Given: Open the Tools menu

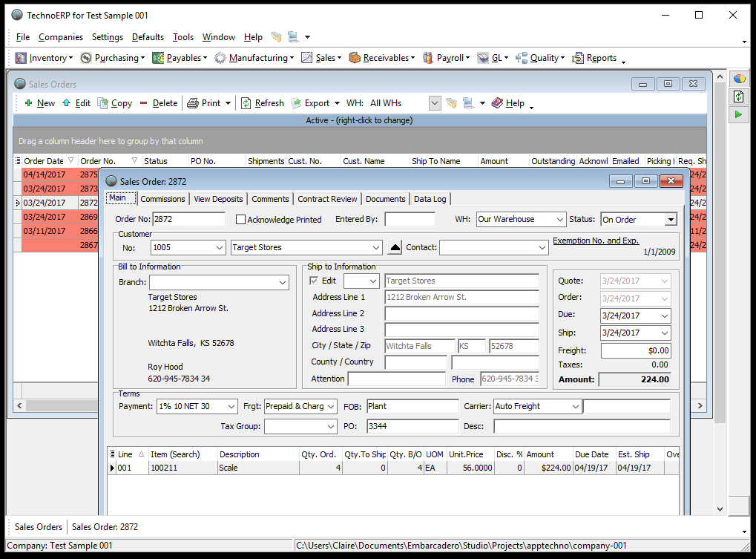Looking at the screenshot, I should [183, 37].
